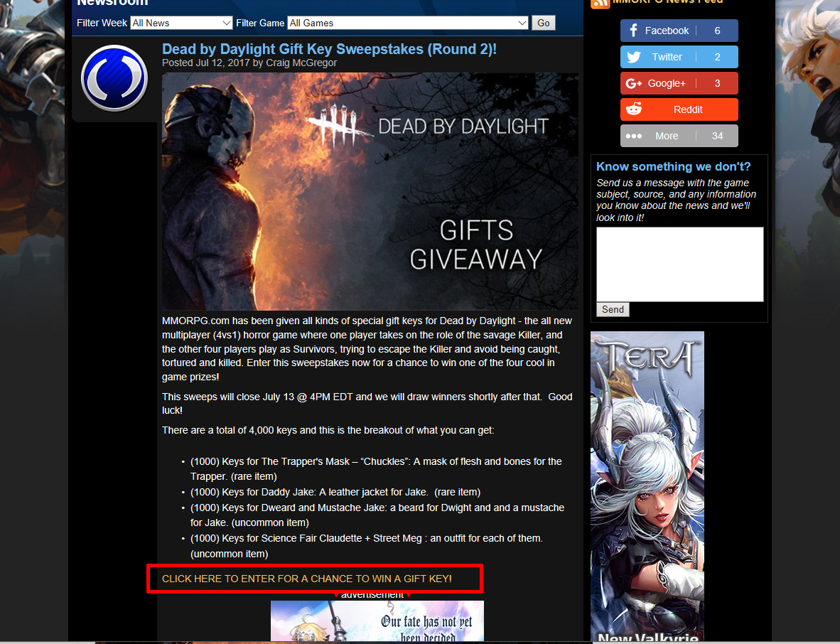840x644 pixels.
Task: Click the Dweard and Mustache Jake list item
Action: pyautogui.click(x=377, y=515)
